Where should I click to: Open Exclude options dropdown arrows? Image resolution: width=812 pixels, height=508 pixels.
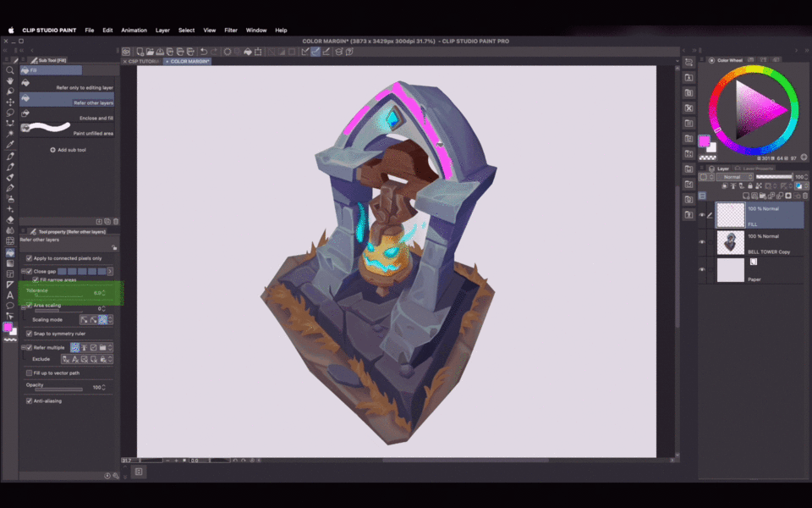coord(110,359)
